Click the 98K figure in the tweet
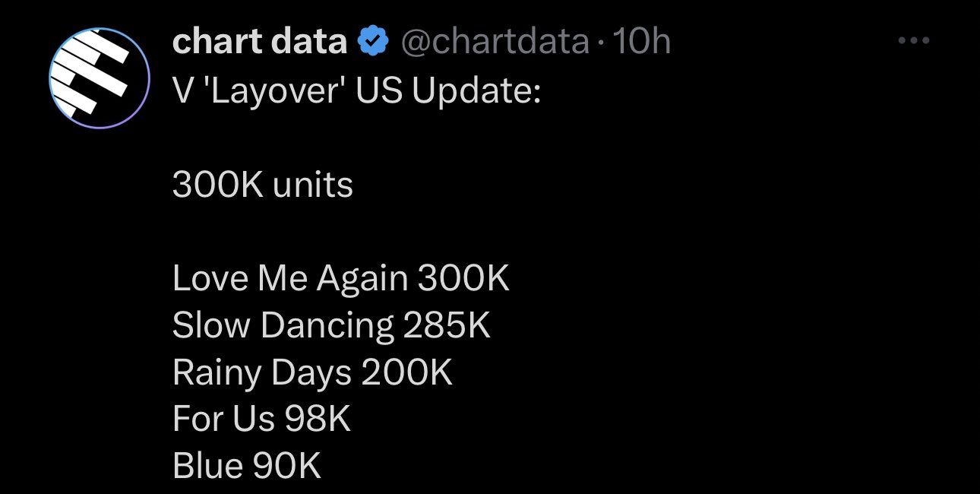The height and width of the screenshot is (494, 980). (x=318, y=419)
